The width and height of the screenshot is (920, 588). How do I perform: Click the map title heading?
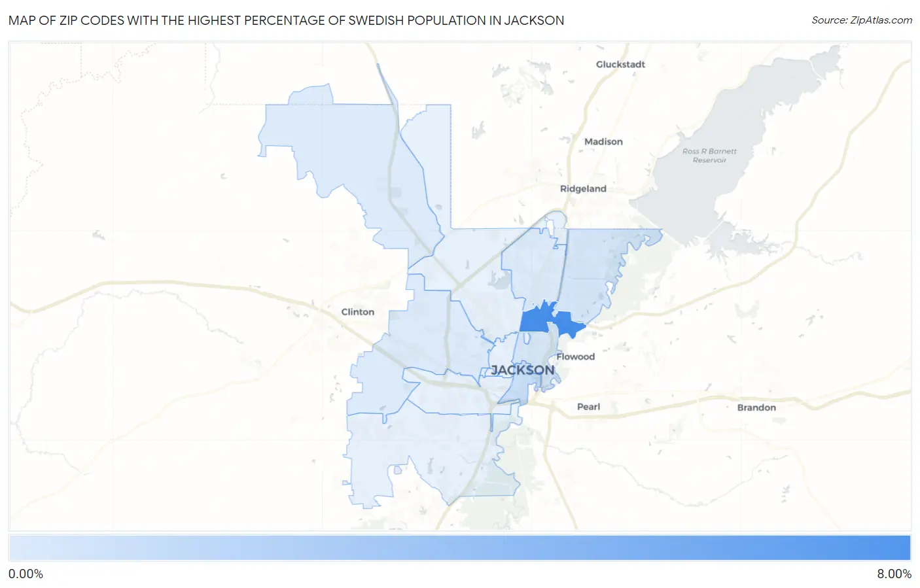pos(286,20)
